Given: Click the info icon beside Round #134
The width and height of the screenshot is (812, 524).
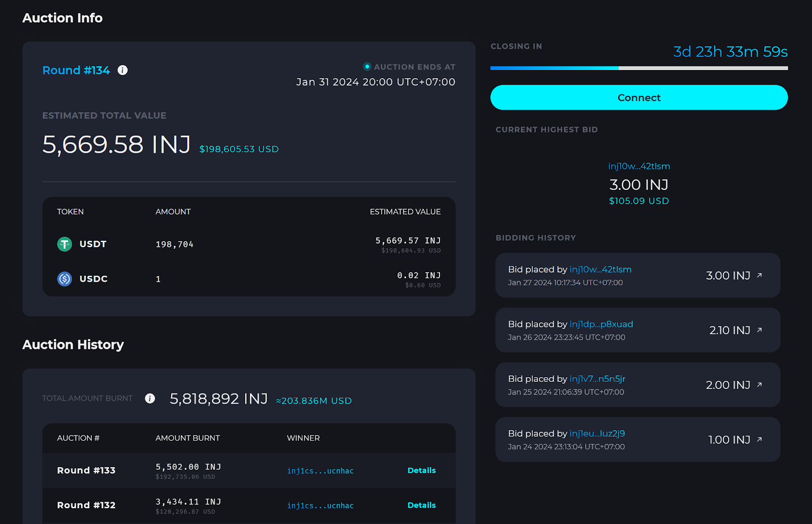Looking at the screenshot, I should tap(122, 70).
